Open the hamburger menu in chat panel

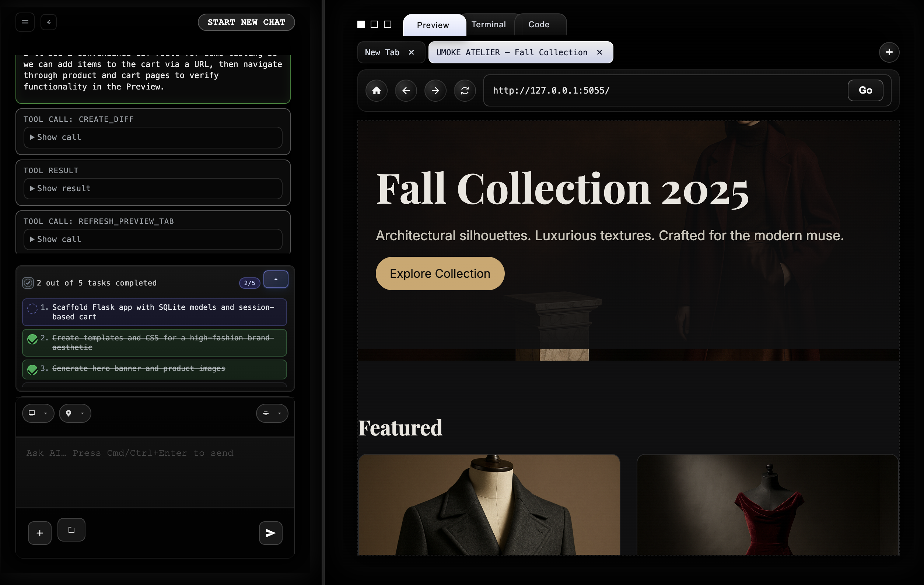click(x=25, y=22)
